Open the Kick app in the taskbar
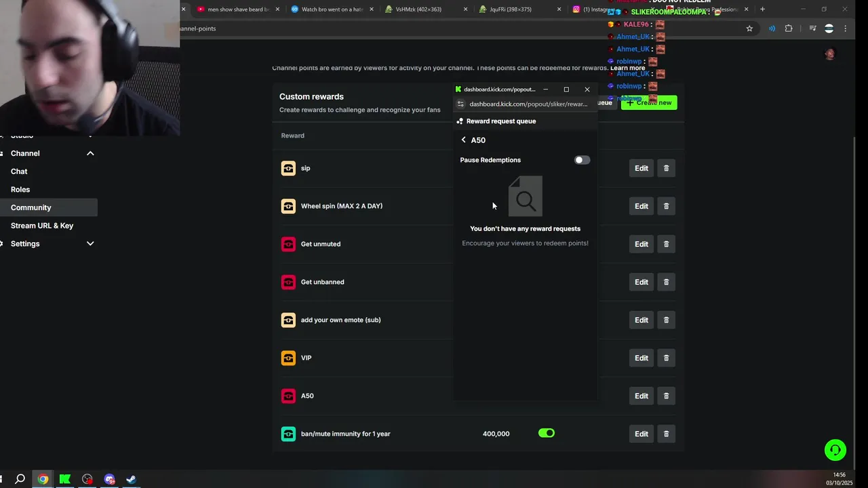This screenshot has width=868, height=488. pyautogui.click(x=65, y=479)
